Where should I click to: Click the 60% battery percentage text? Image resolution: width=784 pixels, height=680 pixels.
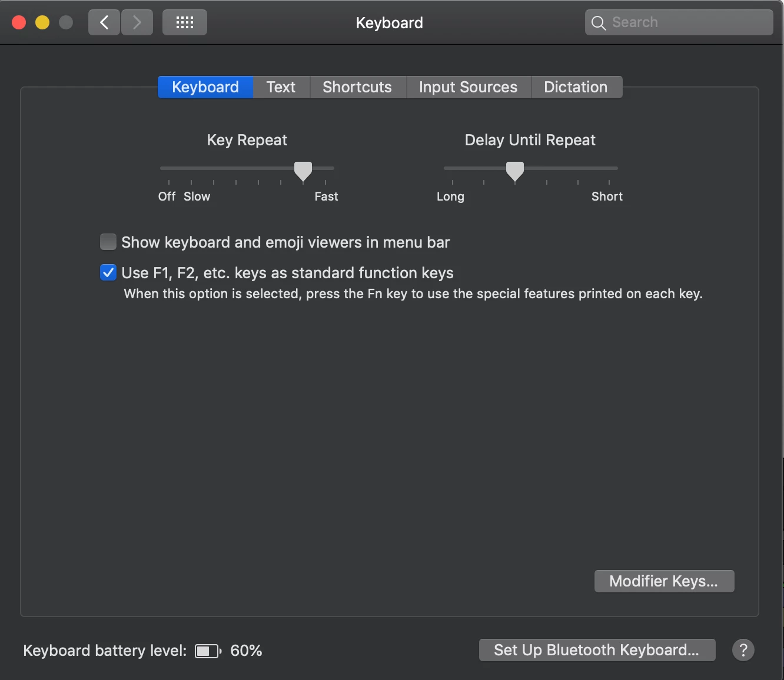[x=246, y=651]
